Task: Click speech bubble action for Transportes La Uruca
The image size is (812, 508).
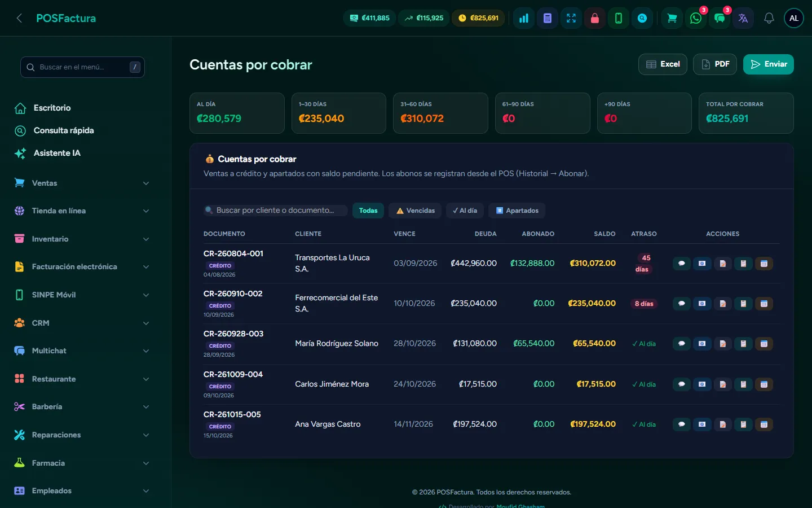Action: coord(682,264)
